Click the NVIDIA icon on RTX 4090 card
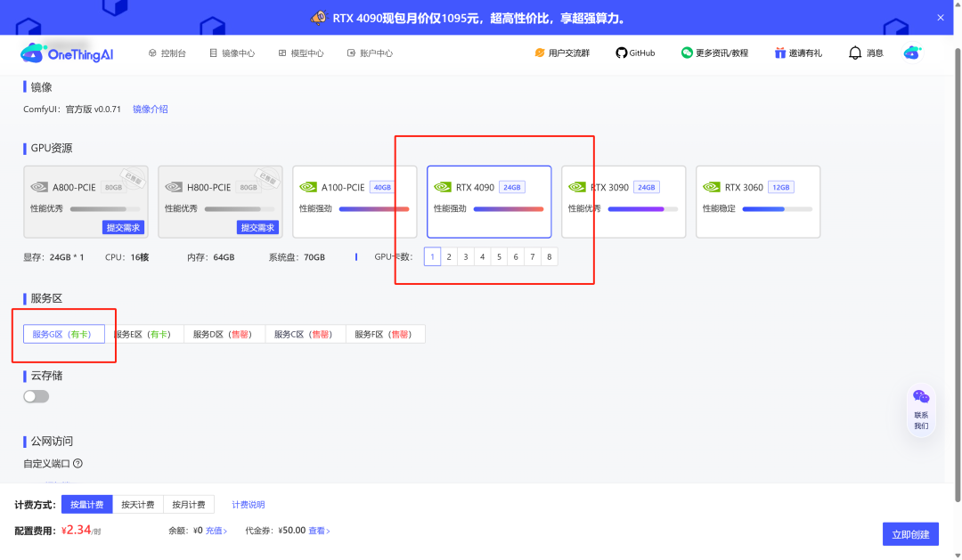The height and width of the screenshot is (560, 962). click(x=443, y=187)
